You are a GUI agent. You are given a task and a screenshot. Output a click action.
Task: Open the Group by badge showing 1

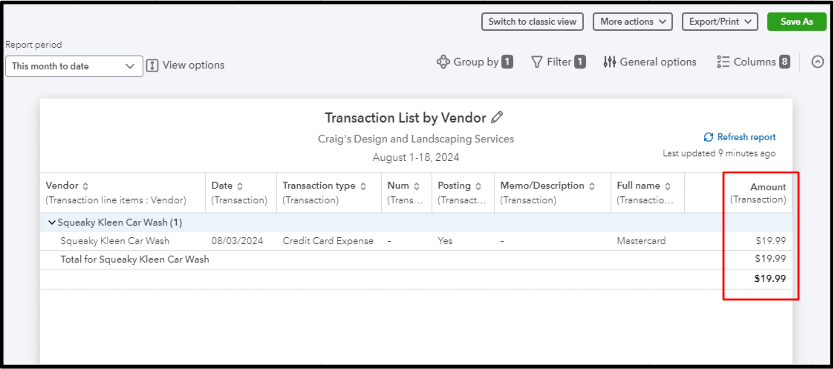[x=507, y=62]
